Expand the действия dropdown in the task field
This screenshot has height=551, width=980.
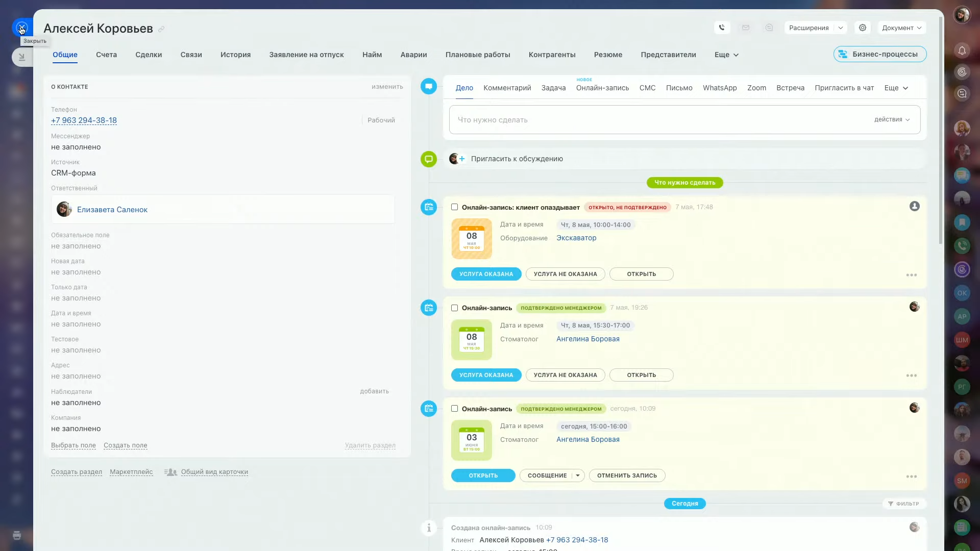[892, 119]
